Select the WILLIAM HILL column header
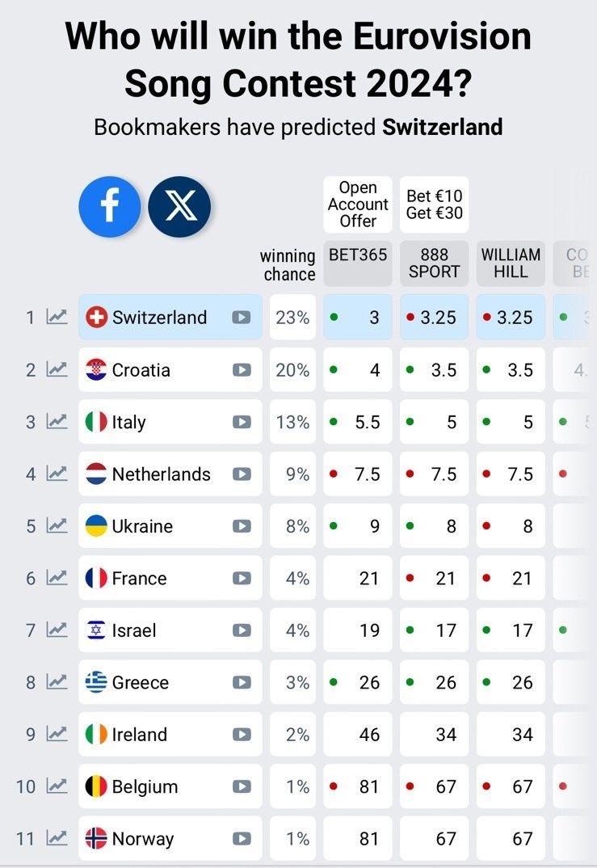 point(511,263)
